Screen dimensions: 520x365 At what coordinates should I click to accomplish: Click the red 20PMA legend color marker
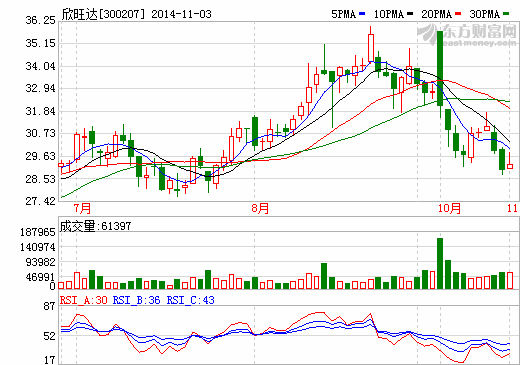[458, 14]
